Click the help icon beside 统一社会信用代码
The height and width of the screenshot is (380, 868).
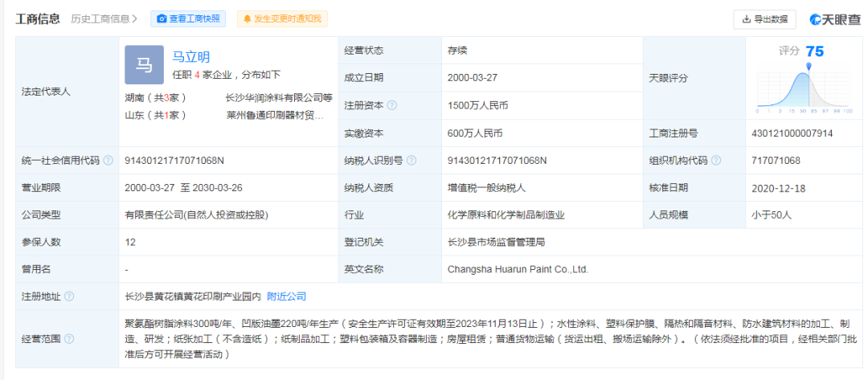pyautogui.click(x=108, y=161)
